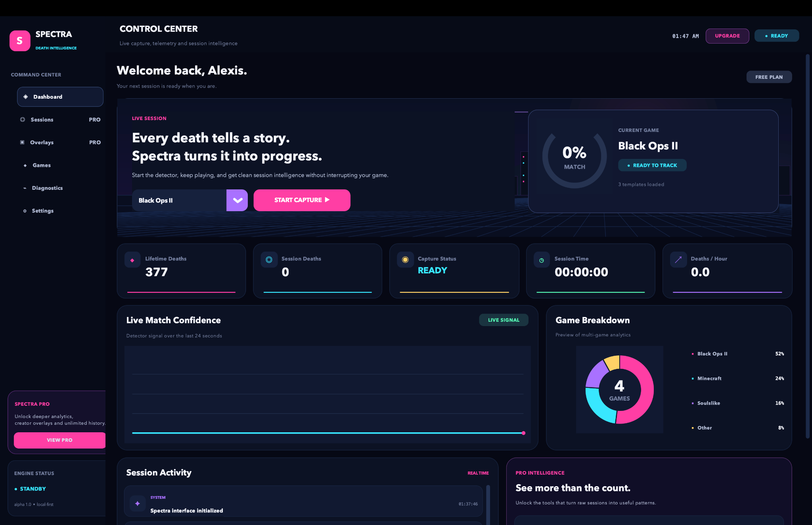Click the View Pro button
The height and width of the screenshot is (525, 812).
(59, 440)
